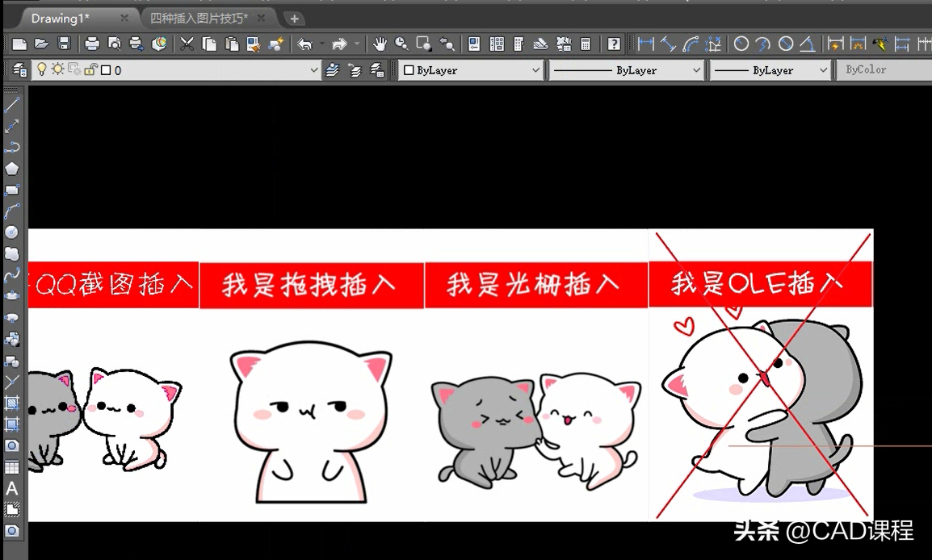Select the Polygon draw tool
The image size is (932, 560).
click(x=12, y=169)
